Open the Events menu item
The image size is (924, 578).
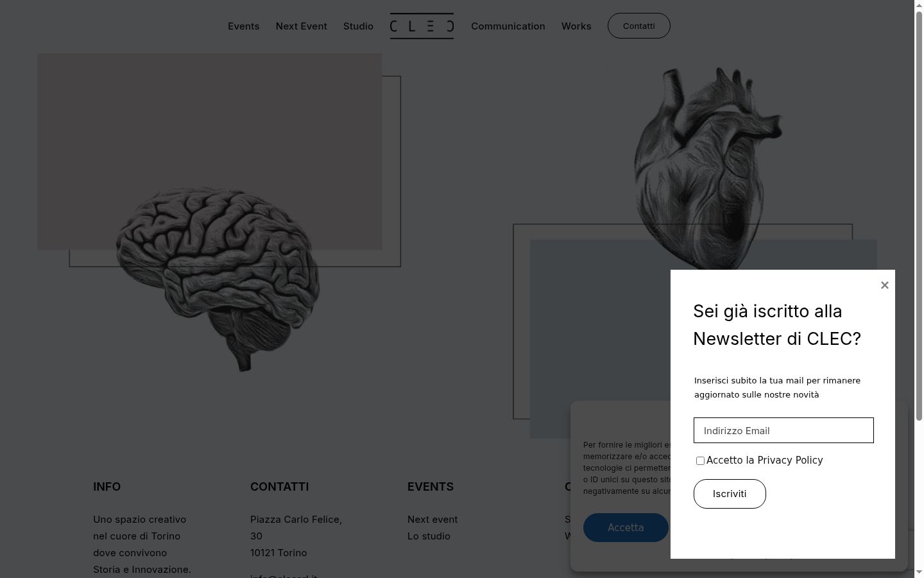coord(244,26)
